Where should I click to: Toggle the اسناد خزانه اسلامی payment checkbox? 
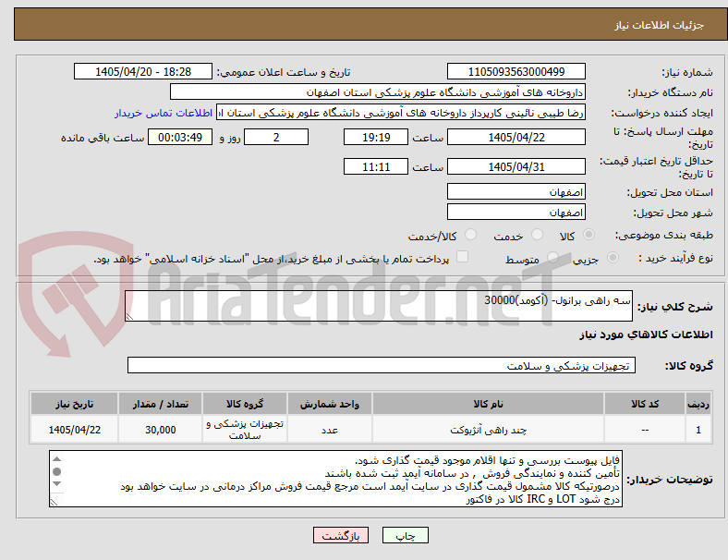(x=463, y=256)
